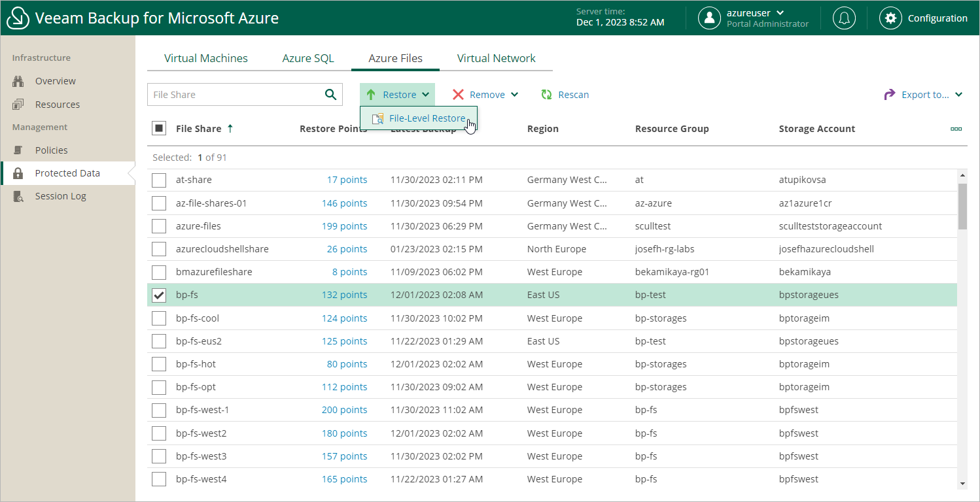Open 146 points restore points link
Viewport: 980px width, 502px height.
(344, 203)
